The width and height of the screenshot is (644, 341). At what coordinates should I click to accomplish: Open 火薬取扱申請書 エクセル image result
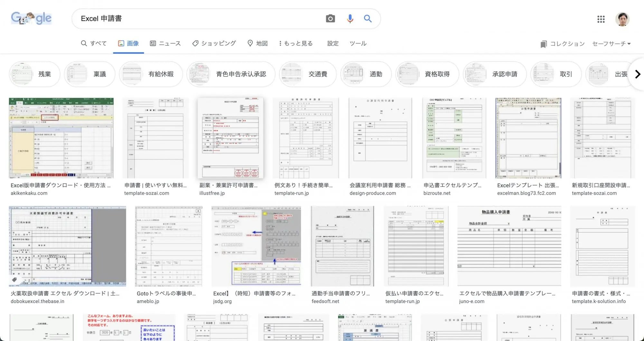coord(68,246)
